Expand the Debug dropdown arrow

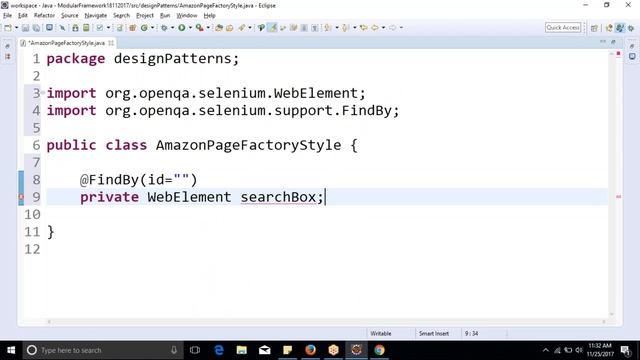pos(173,28)
